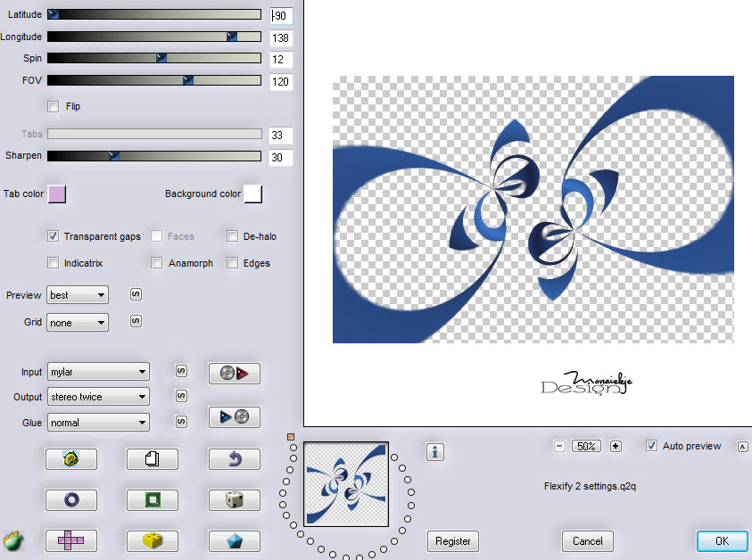Screen dimensions: 752x560
Task: Open the Grid dropdown set to none
Action: tap(78, 323)
